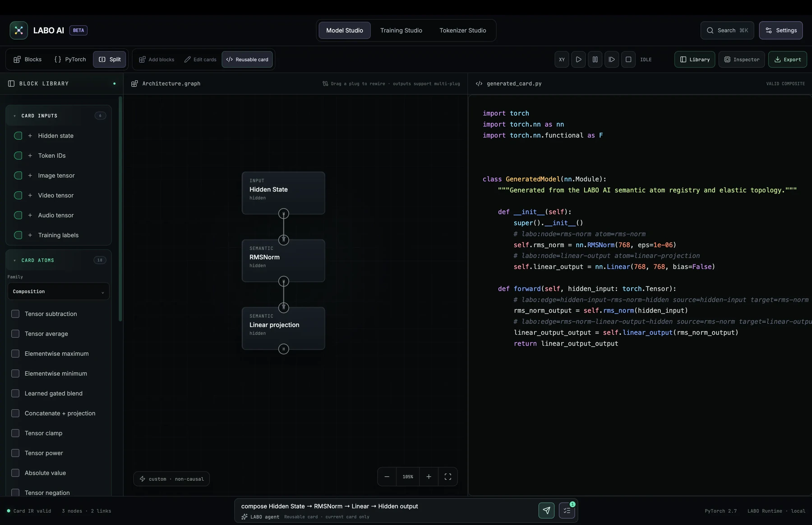The width and height of the screenshot is (812, 525).
Task: Switch to Tokenizer Studio tab
Action: click(x=463, y=30)
